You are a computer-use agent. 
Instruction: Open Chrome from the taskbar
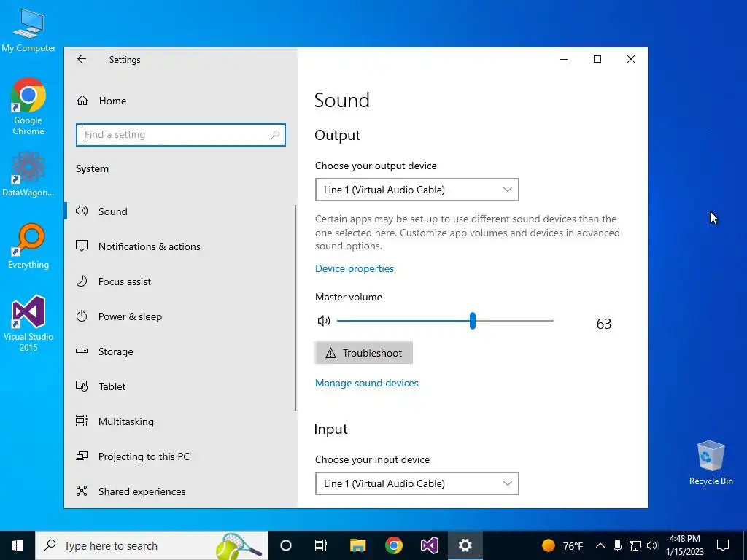pyautogui.click(x=393, y=545)
